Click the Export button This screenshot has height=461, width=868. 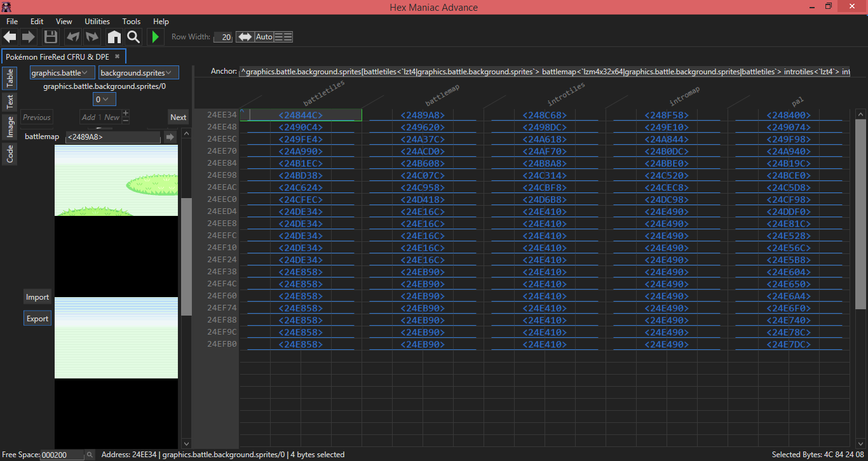tap(37, 319)
